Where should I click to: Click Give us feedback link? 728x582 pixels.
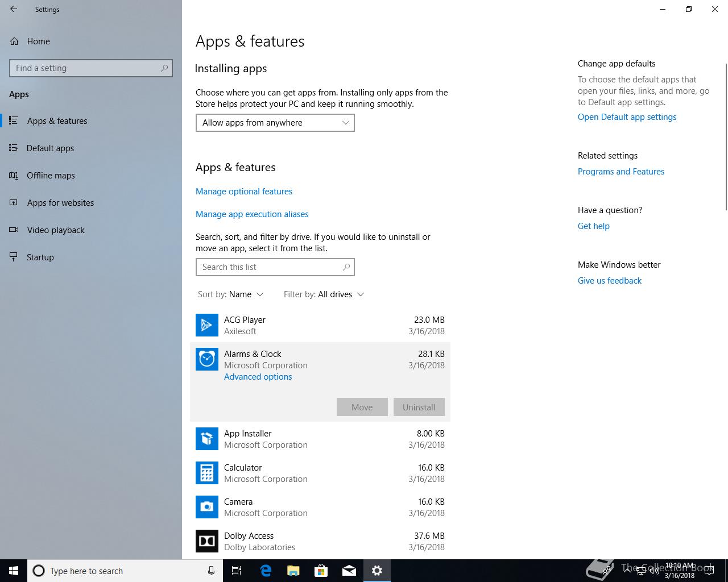(610, 281)
